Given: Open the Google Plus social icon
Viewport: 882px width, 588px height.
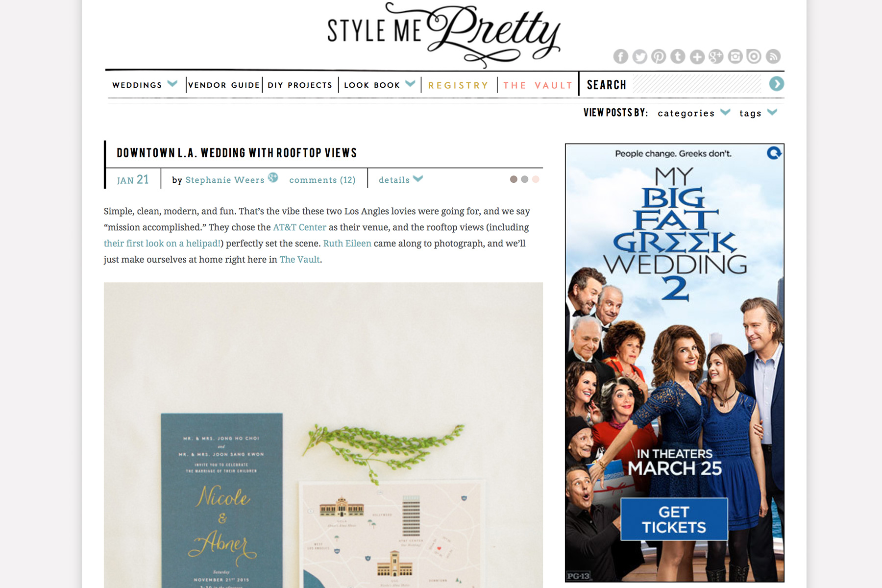Looking at the screenshot, I should (x=716, y=57).
